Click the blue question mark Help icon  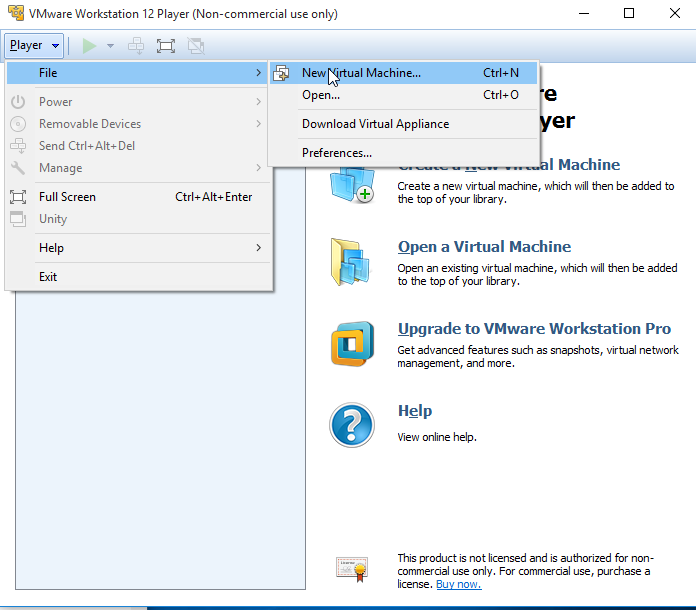(x=352, y=425)
